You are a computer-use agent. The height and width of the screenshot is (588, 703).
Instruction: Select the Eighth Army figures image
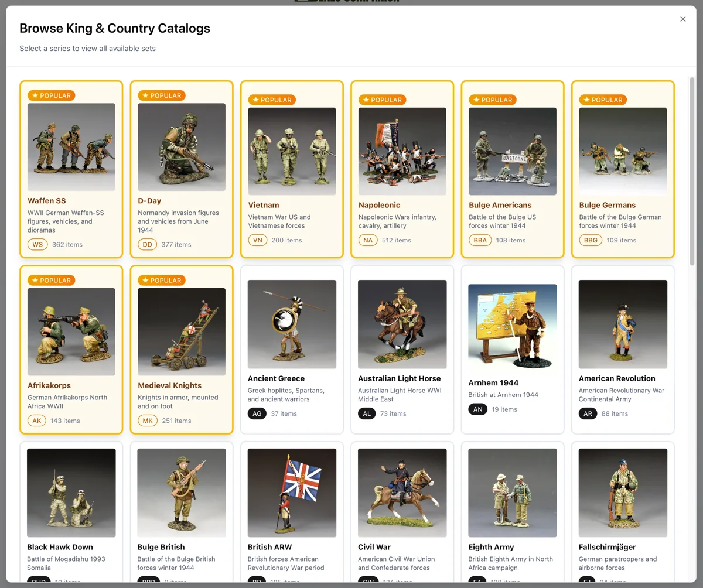(513, 493)
